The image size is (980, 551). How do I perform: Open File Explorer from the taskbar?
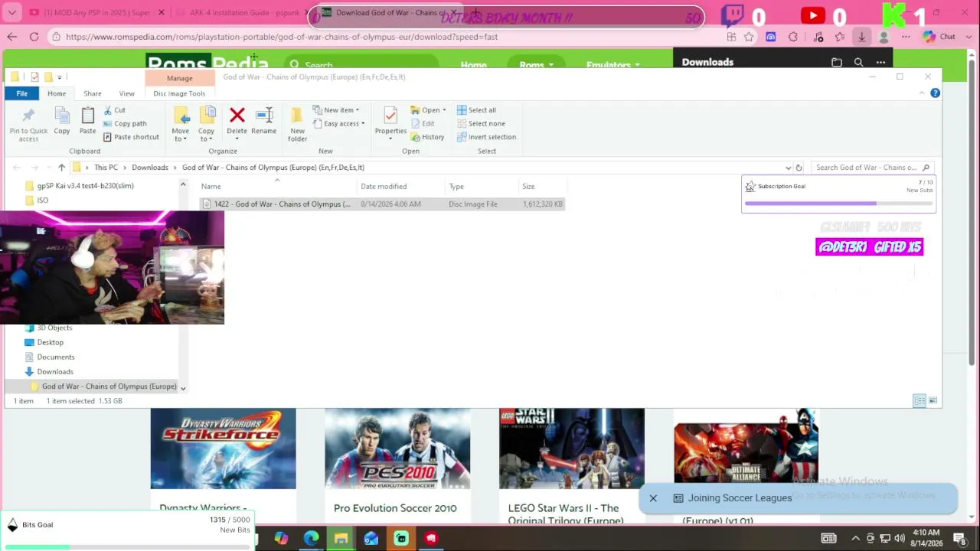coord(341,538)
